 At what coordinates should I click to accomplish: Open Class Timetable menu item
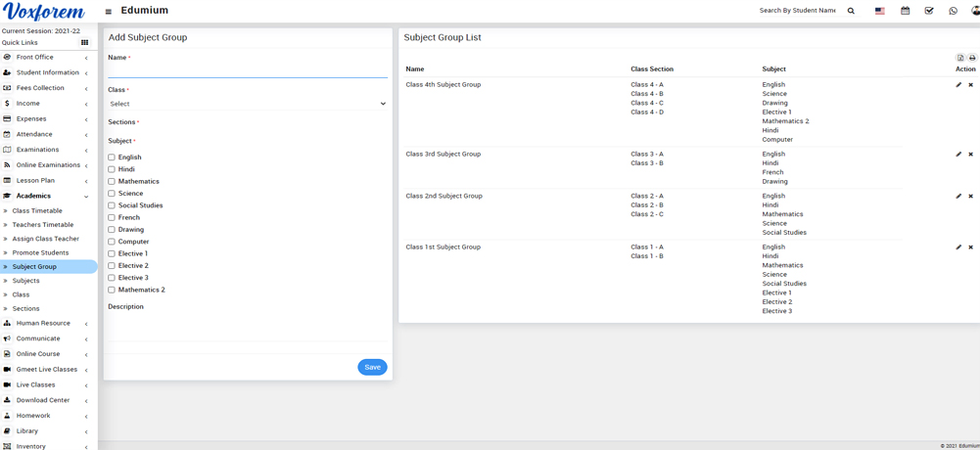37,211
